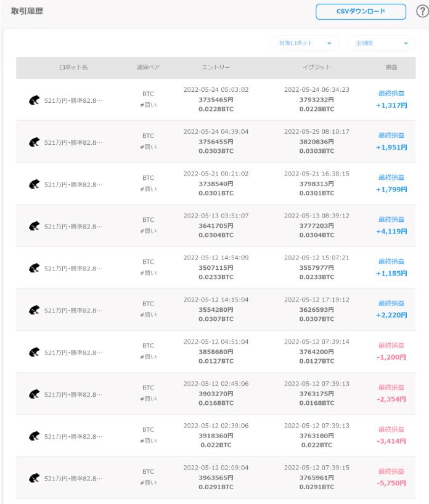
Task: Click the CSVダウンロード button
Action: (x=361, y=12)
